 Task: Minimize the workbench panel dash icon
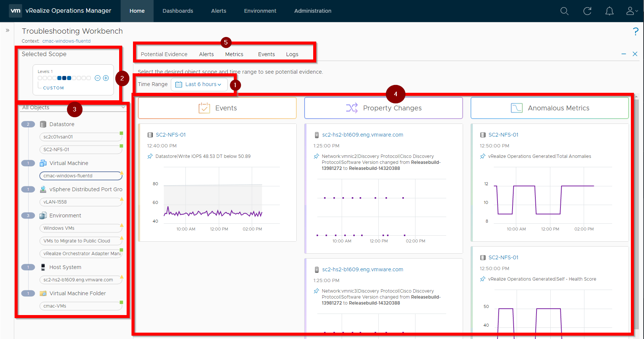624,54
